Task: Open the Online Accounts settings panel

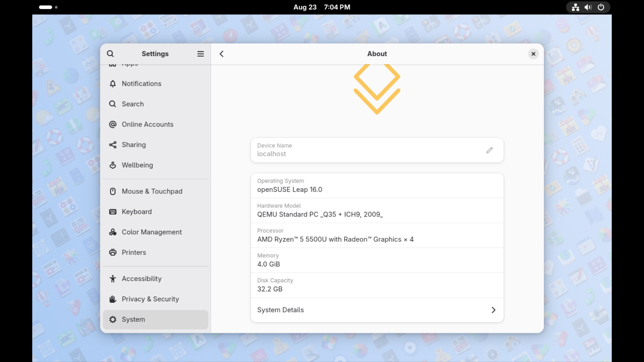Action: click(x=156, y=124)
